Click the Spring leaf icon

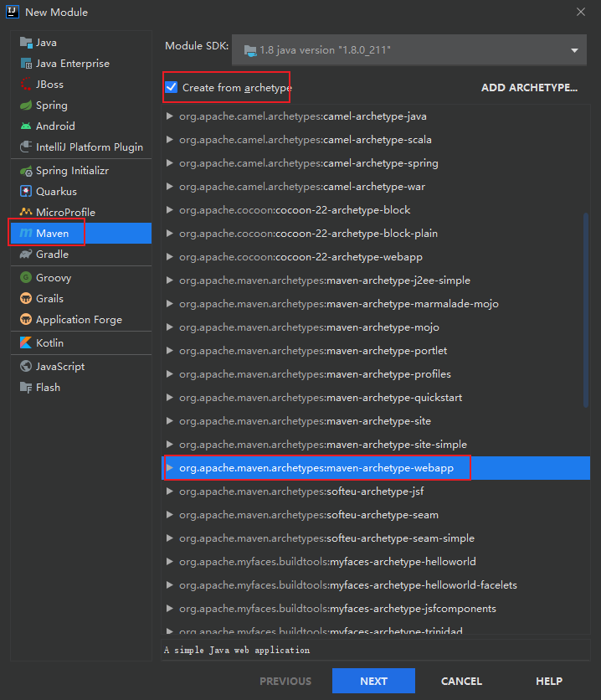(x=26, y=106)
